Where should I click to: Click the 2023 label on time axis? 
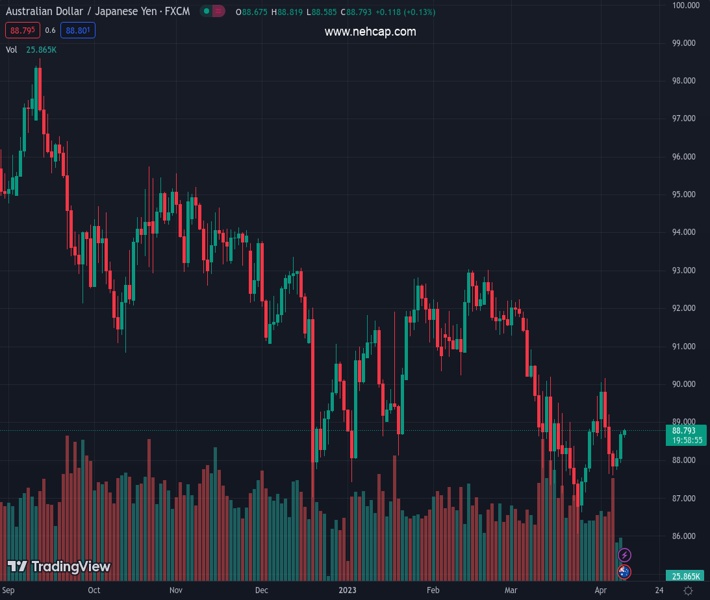tap(347, 591)
